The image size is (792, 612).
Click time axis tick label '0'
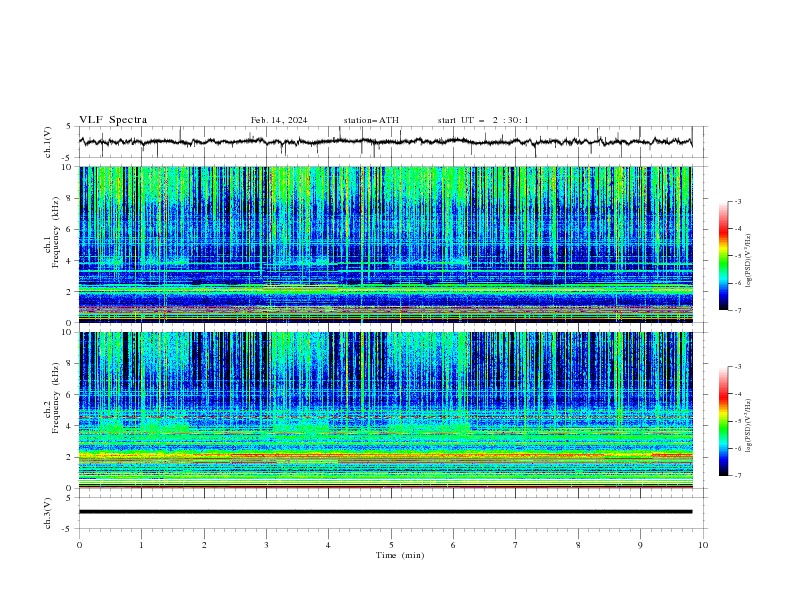[79, 545]
